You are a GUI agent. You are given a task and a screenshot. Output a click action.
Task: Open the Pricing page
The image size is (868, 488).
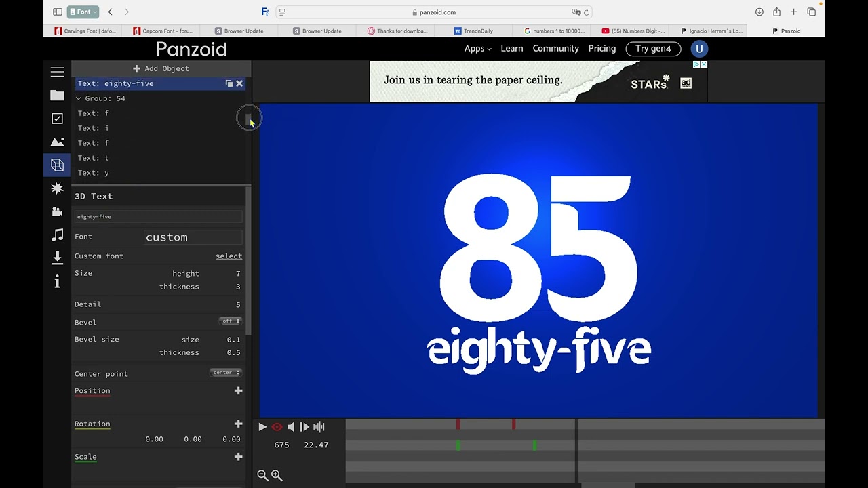(x=602, y=49)
